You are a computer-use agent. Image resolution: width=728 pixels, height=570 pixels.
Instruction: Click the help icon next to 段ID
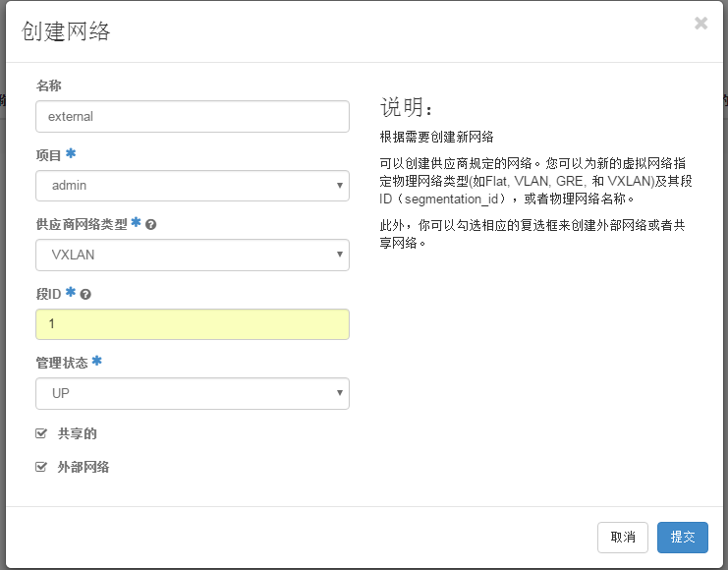[85, 294]
